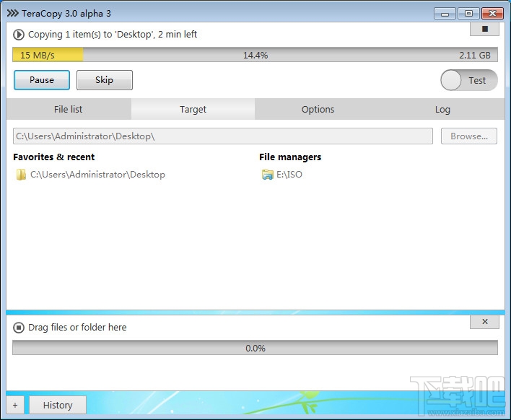Click the stop square button of the copy job

tap(484, 29)
